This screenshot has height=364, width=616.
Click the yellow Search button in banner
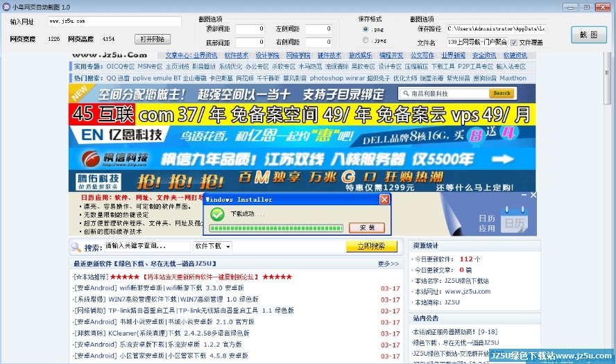point(502,94)
